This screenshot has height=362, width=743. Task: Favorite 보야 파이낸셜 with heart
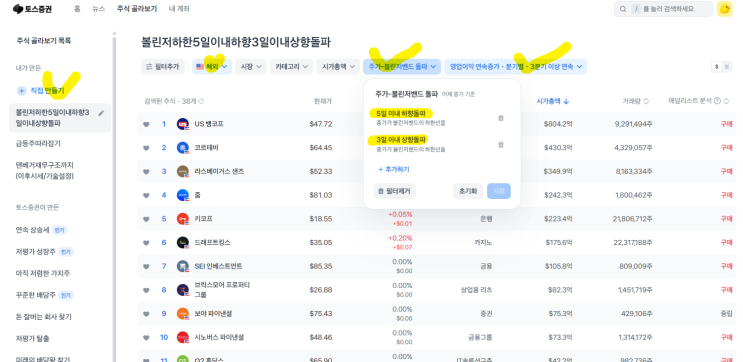(x=146, y=314)
